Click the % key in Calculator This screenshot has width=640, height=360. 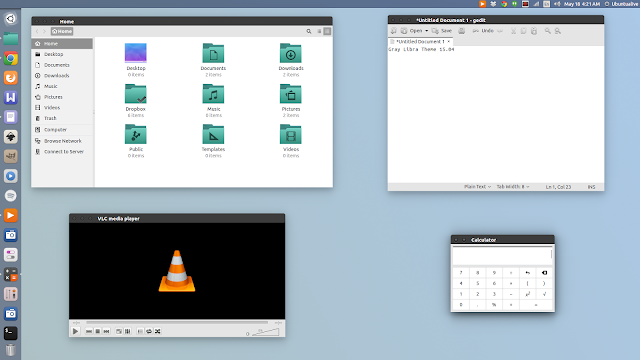pos(494,304)
